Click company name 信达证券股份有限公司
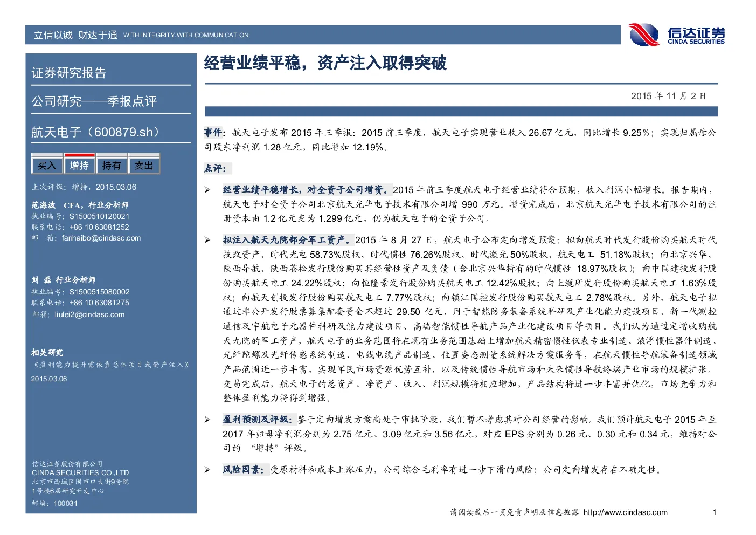Screen dimensions: 756x535 67,464
